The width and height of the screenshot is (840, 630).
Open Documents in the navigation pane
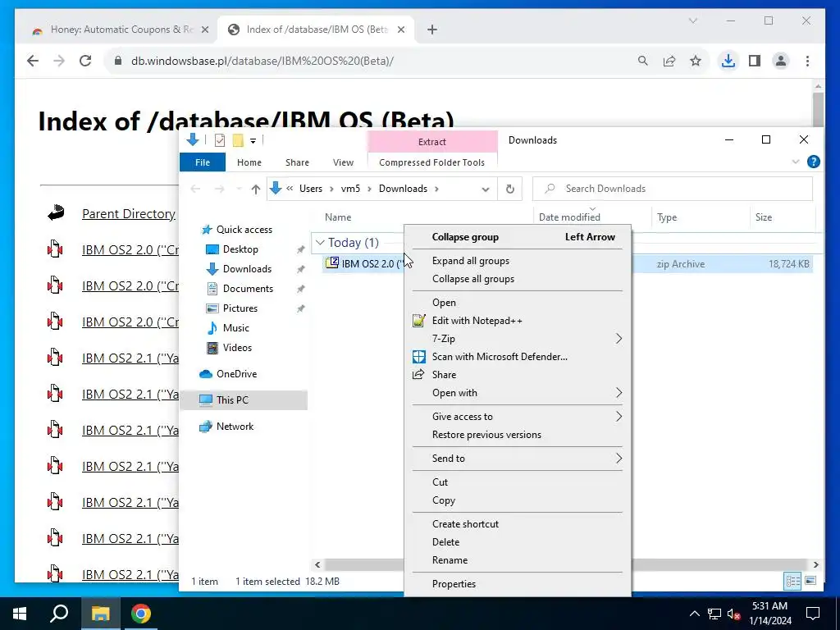(x=248, y=289)
